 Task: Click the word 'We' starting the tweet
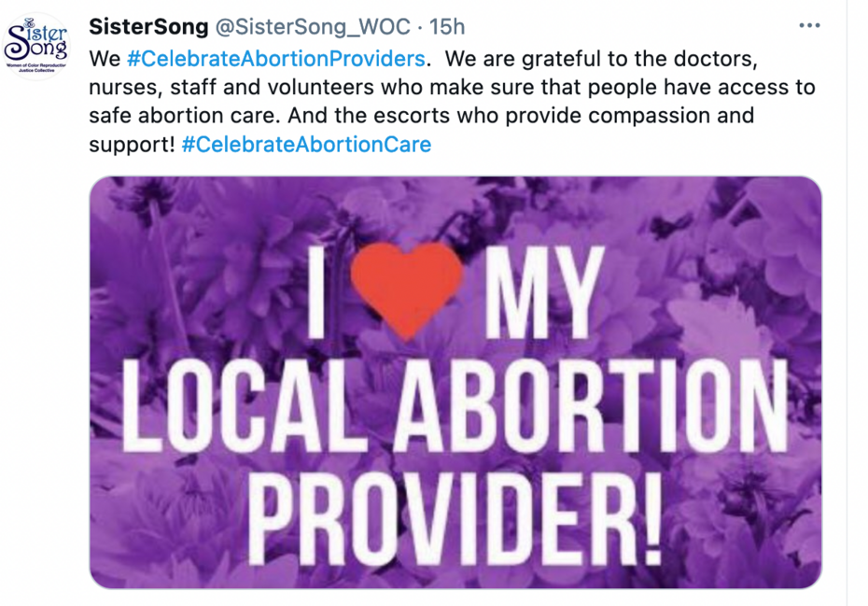click(105, 58)
